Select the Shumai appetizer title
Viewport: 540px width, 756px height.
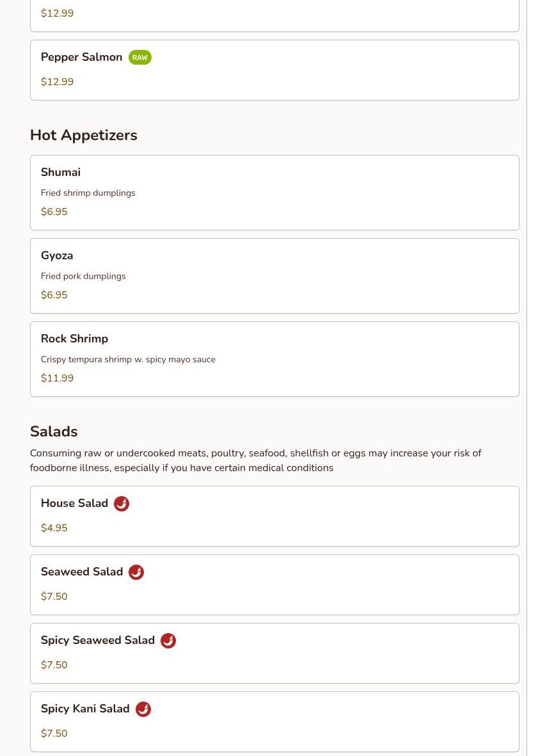[x=61, y=172]
